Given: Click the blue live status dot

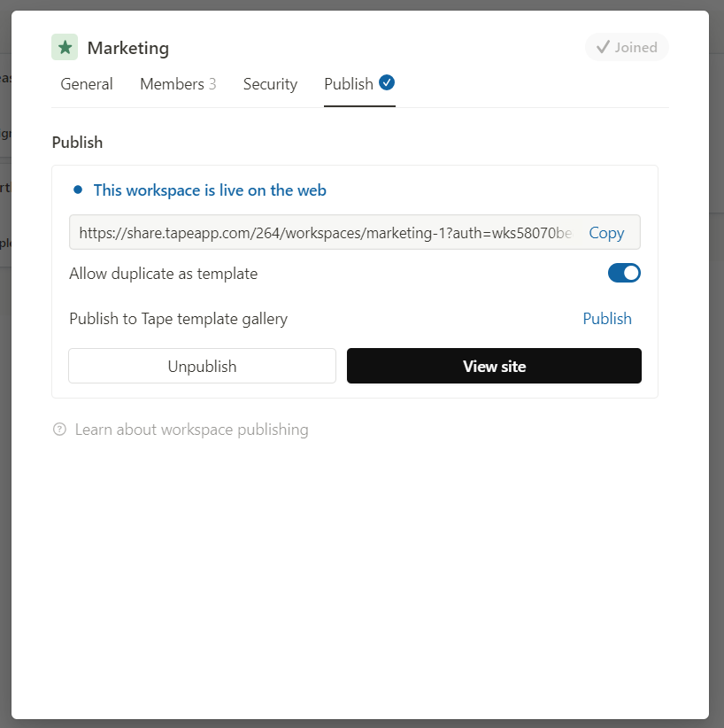Looking at the screenshot, I should [78, 190].
